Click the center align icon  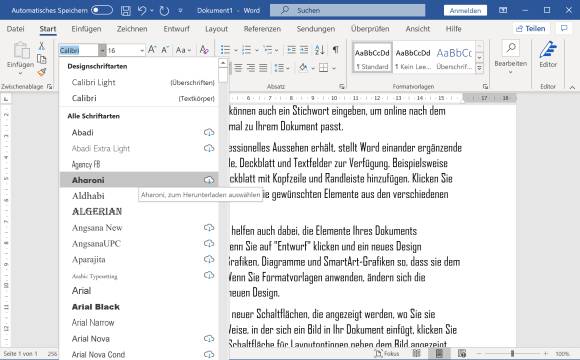click(238, 68)
